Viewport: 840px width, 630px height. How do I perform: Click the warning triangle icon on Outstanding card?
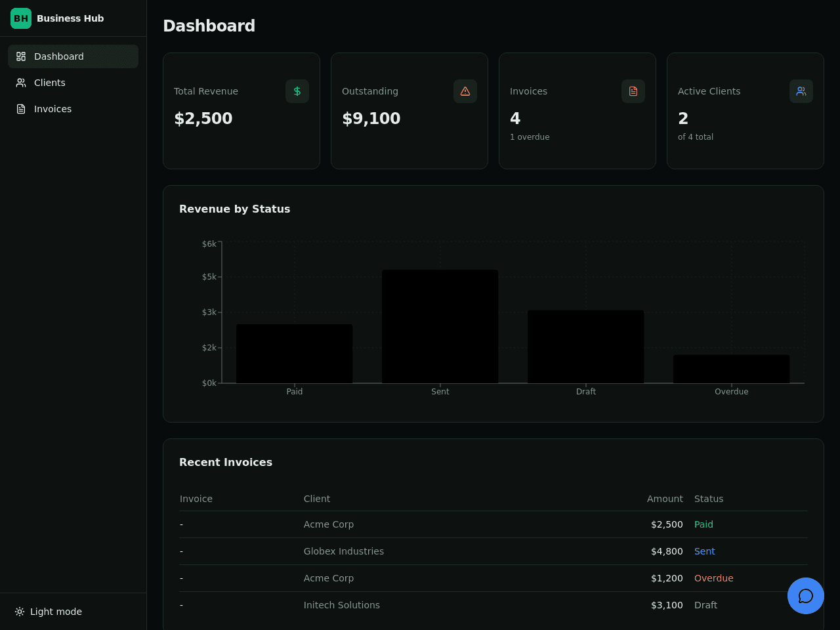pyautogui.click(x=465, y=91)
